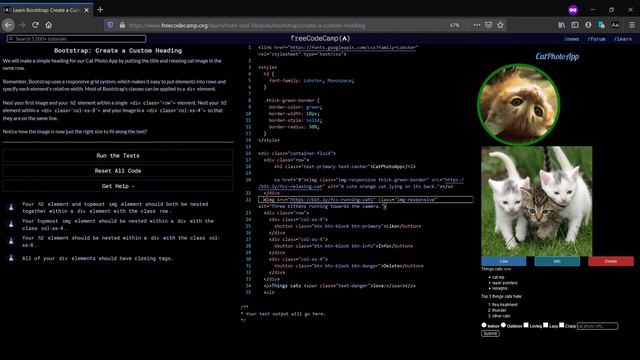The width and height of the screenshot is (640, 360).
Task: Click the padlock site security icon
Action: (x=122, y=25)
